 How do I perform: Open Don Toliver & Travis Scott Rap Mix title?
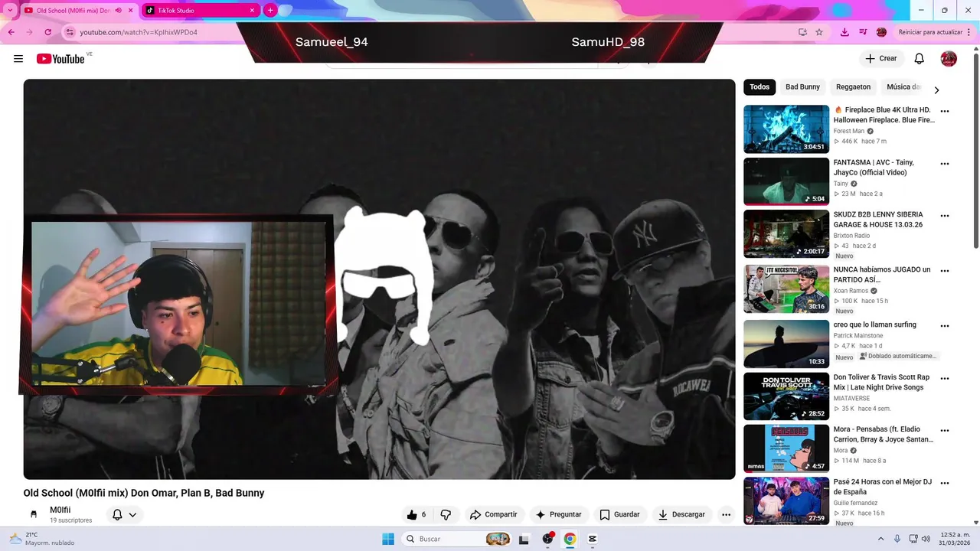tap(882, 383)
